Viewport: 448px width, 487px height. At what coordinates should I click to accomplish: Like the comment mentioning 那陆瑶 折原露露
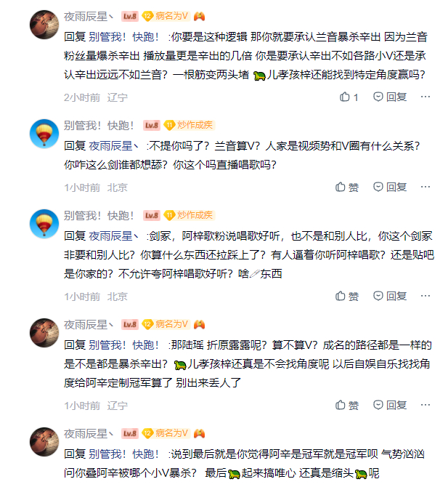click(346, 405)
